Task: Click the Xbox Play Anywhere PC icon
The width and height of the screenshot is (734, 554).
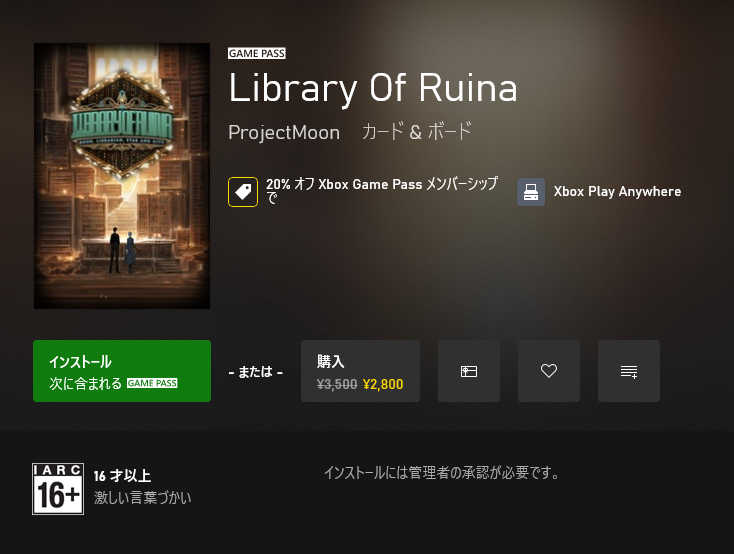Action: (x=531, y=192)
